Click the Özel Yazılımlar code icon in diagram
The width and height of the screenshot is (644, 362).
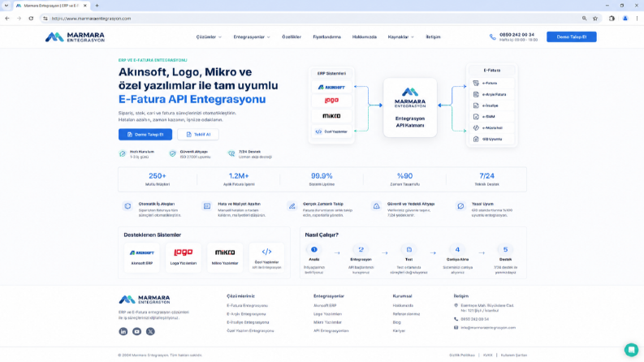coord(318,131)
